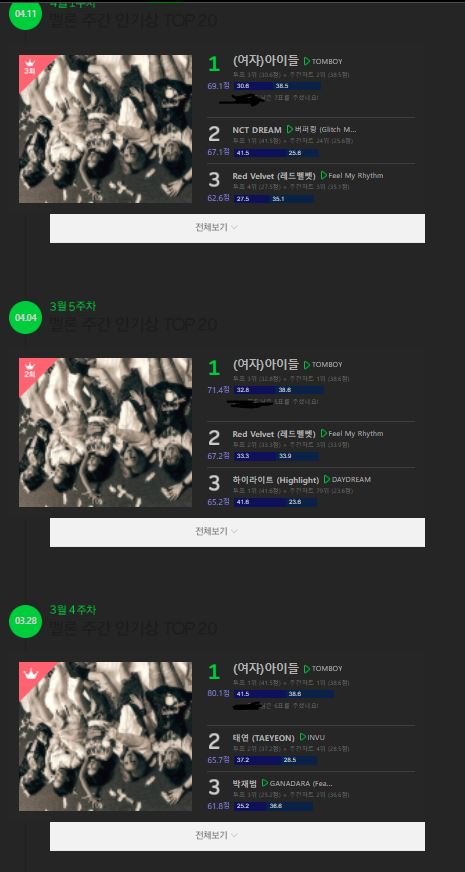Image resolution: width=465 pixels, height=872 pixels.
Task: Click the 04.04 green date badge
Action: 26,318
